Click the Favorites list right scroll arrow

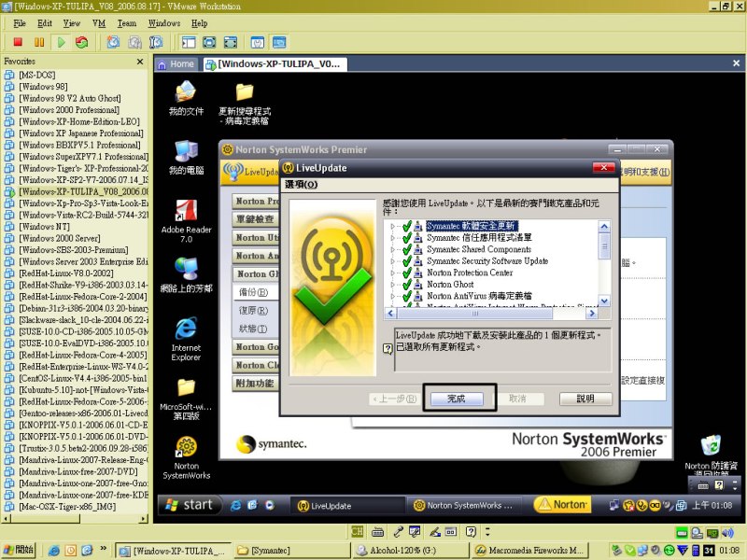coord(144,519)
